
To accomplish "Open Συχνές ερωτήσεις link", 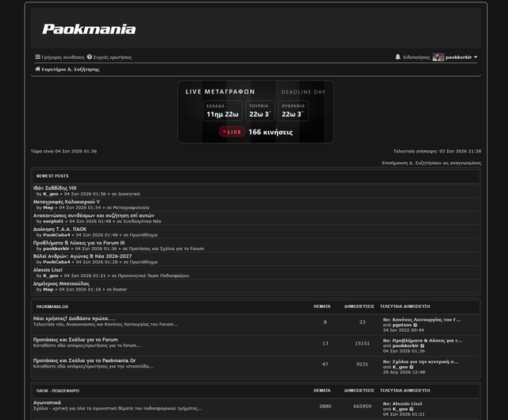I will coord(112,57).
